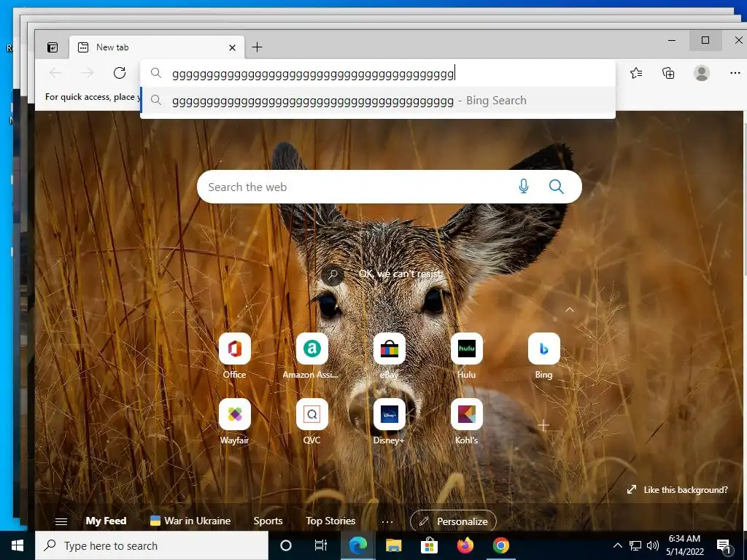
Task: Show more feed topics ellipsis
Action: coord(387,522)
